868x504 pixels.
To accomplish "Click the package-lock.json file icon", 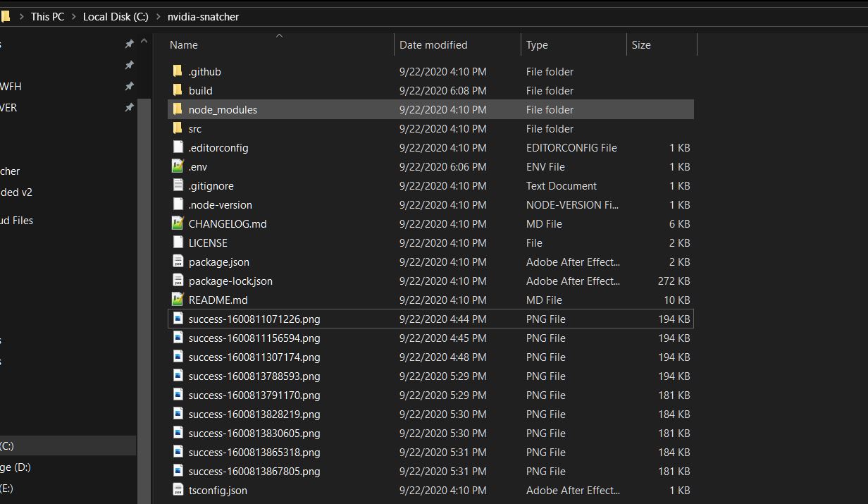I will (178, 281).
